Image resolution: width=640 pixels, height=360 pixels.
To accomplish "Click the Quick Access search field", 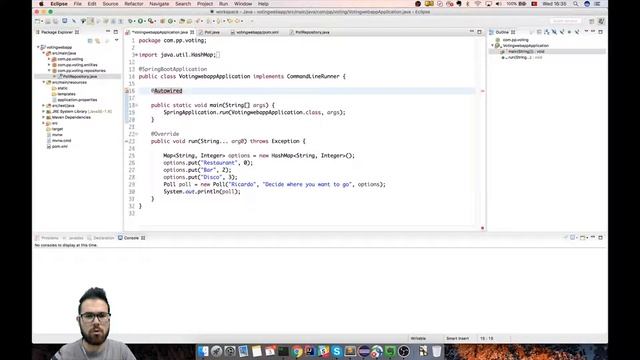I will (565, 21).
